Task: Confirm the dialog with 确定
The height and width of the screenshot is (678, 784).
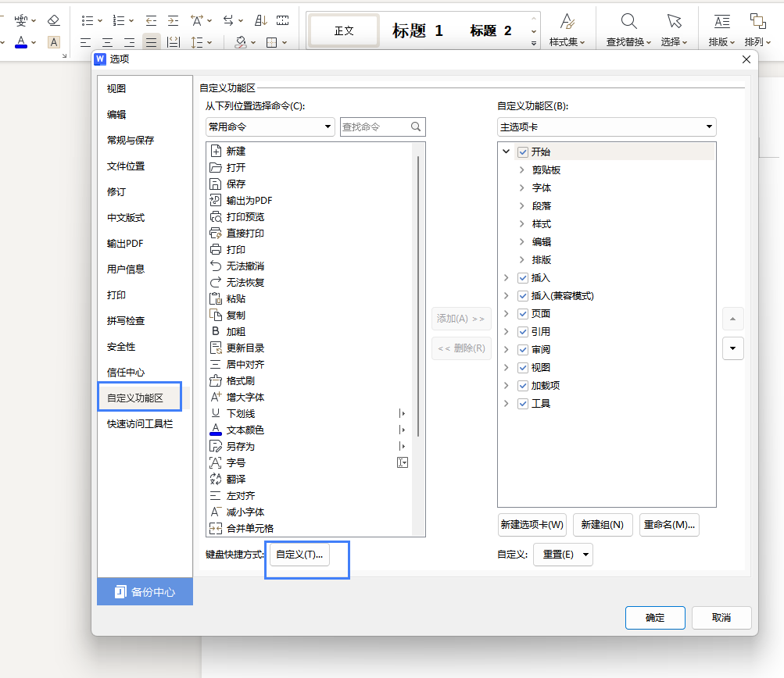Action: (x=655, y=618)
